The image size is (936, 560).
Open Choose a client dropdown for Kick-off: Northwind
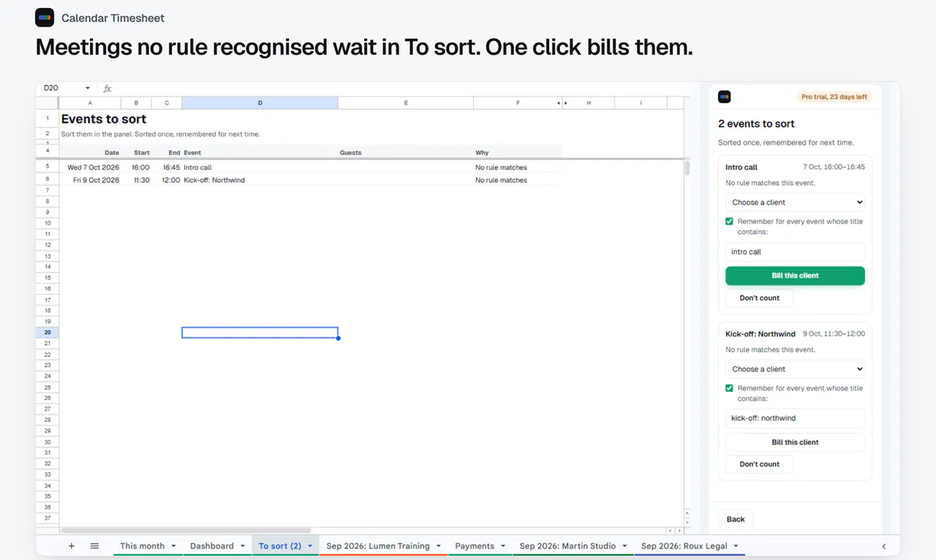click(795, 369)
